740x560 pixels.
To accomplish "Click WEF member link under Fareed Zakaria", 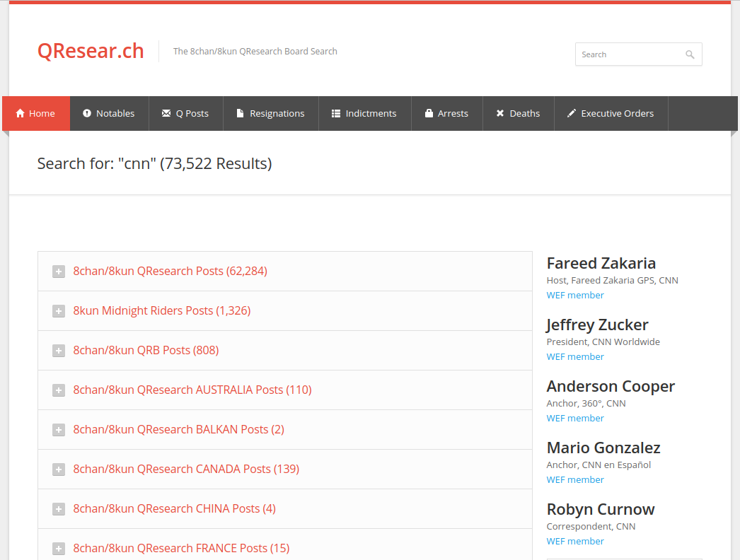I will [x=575, y=296].
